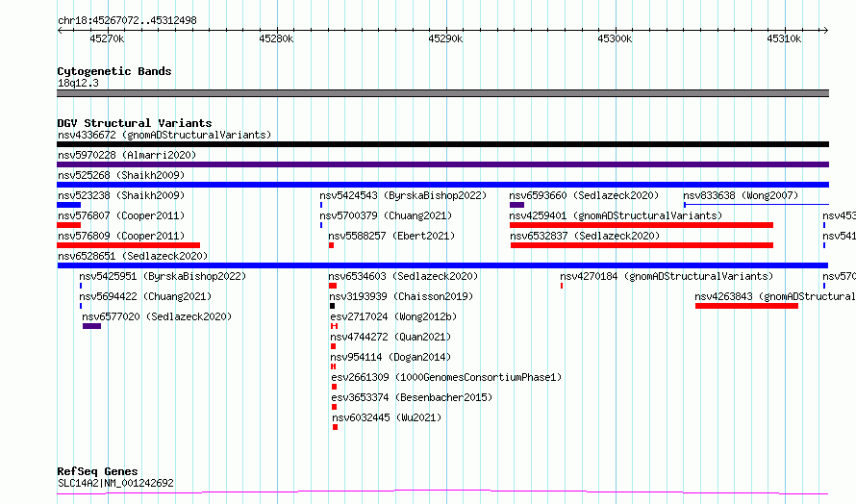Click the SLC14A2|NM_001242692 gene label

pos(115,483)
